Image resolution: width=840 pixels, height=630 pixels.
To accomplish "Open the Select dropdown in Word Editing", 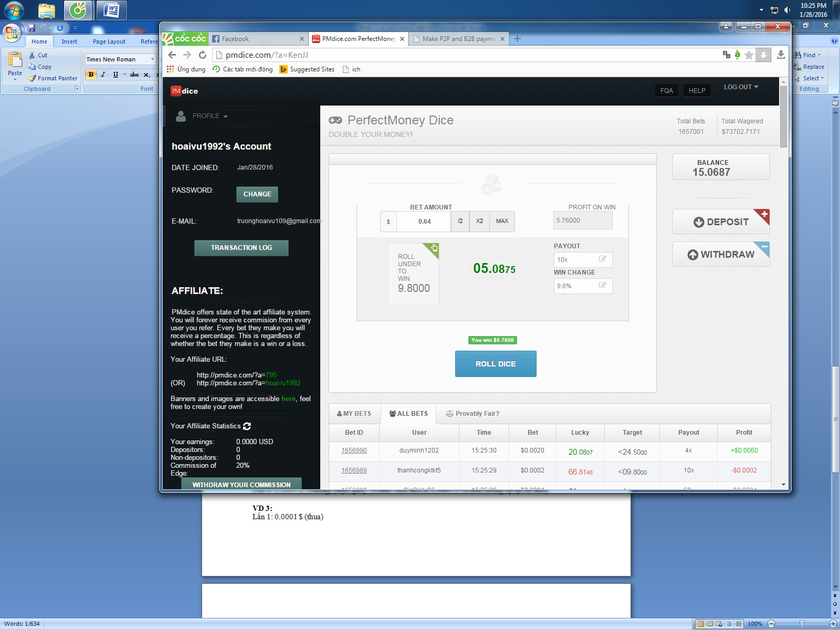I will [x=809, y=78].
